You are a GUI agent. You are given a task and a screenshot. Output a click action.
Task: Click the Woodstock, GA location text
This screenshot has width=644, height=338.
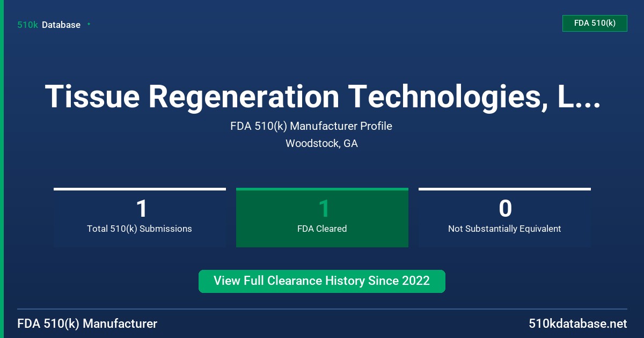321,144
